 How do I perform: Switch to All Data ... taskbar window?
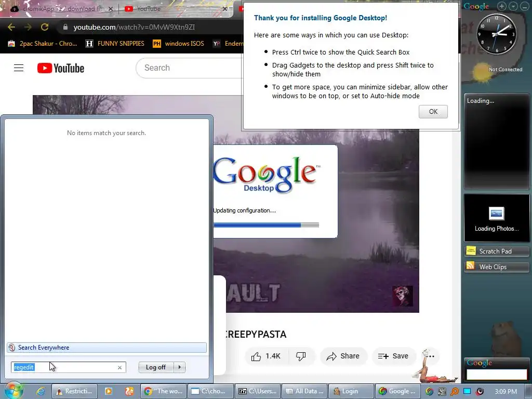304,391
